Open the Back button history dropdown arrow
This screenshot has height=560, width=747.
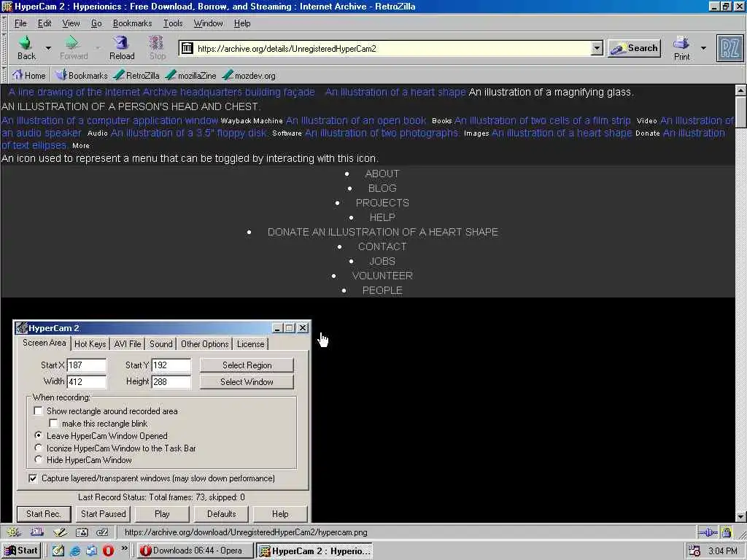48,48
